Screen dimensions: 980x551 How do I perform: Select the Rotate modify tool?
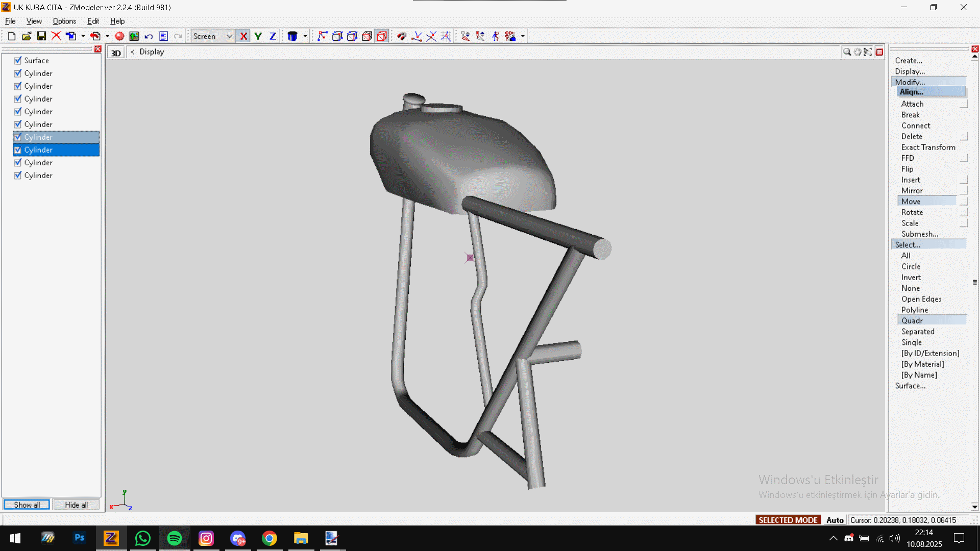(912, 212)
